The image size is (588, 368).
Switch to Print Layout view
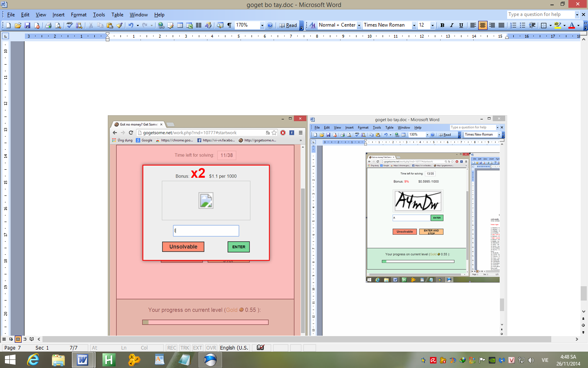point(18,339)
